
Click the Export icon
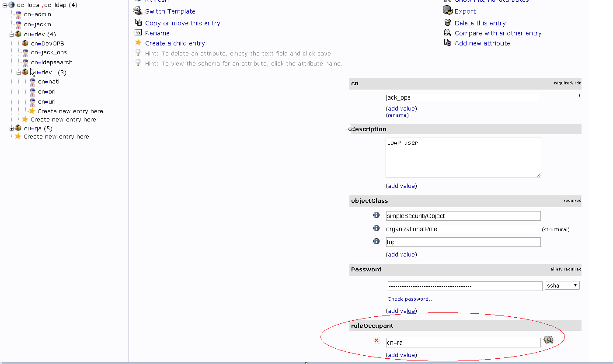point(447,10)
